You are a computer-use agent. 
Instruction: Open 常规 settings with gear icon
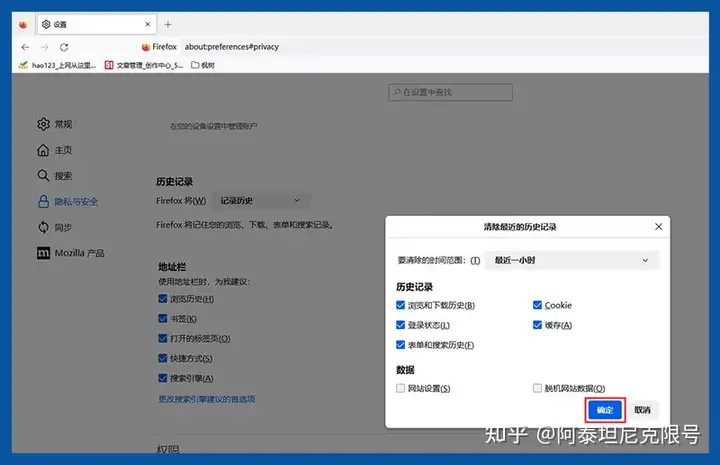[43, 124]
